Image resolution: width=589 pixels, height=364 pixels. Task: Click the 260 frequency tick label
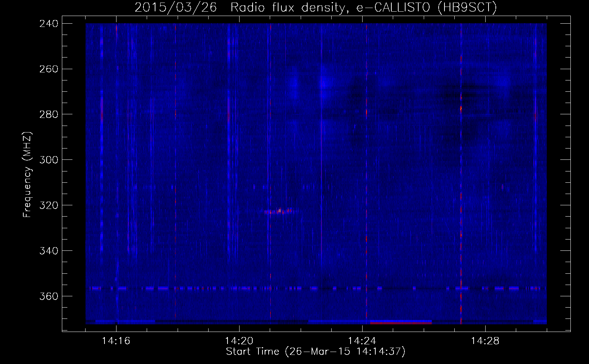pos(49,69)
